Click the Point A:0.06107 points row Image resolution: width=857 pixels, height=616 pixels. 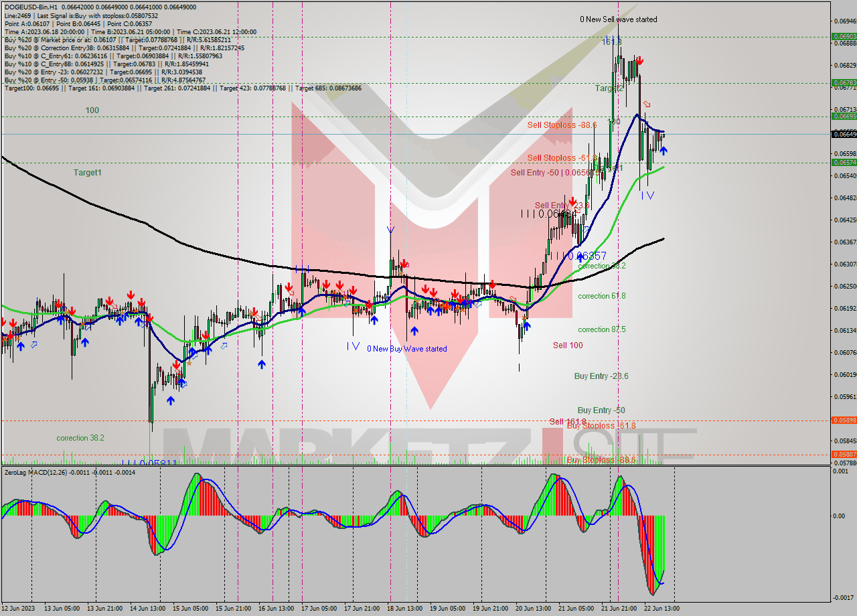[x=78, y=23]
